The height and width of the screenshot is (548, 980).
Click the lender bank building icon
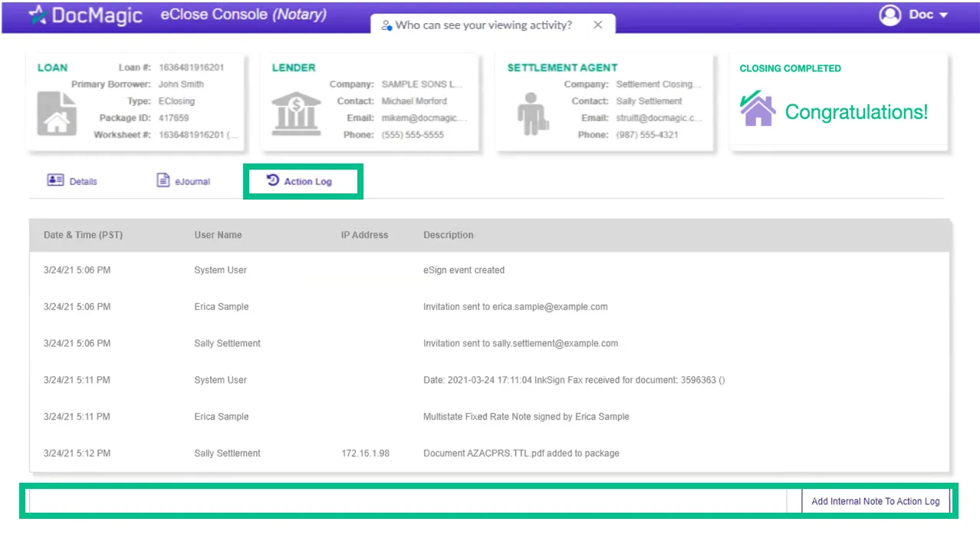[x=295, y=114]
